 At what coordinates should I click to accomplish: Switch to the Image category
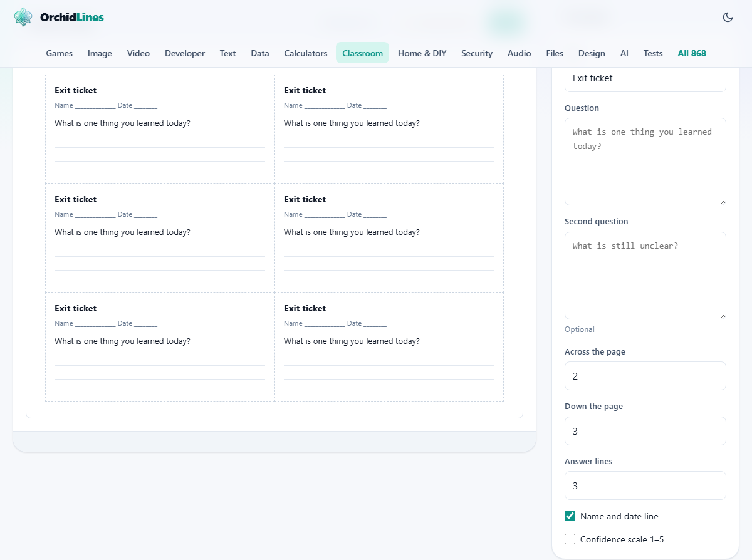pos(100,53)
